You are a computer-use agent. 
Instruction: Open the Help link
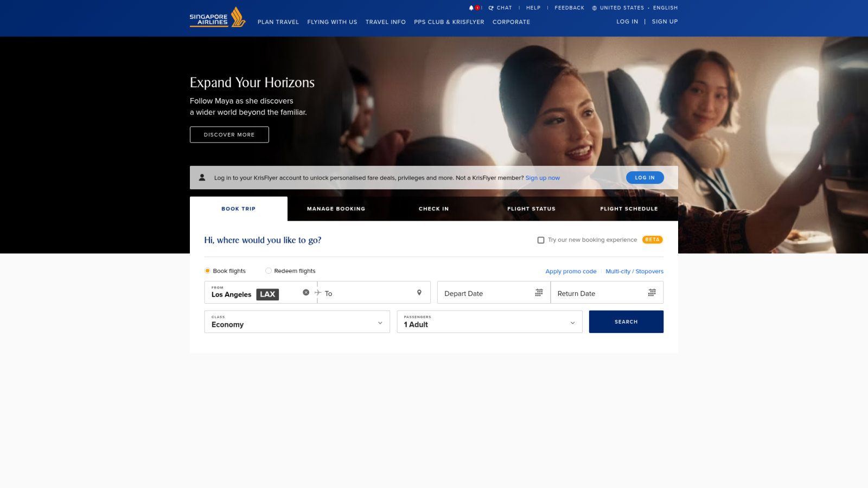click(533, 8)
